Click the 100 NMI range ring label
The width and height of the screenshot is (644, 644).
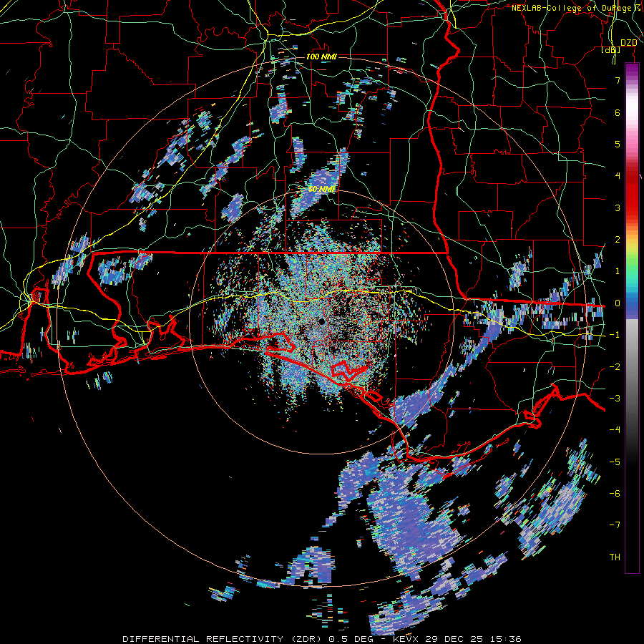click(x=321, y=57)
